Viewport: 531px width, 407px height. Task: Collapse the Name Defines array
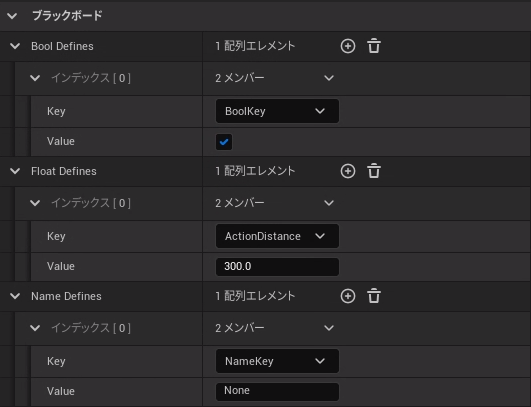(x=15, y=296)
